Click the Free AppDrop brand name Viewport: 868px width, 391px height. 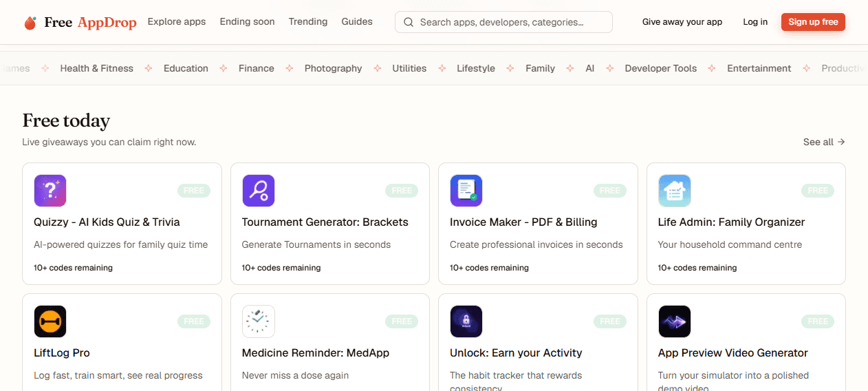[90, 23]
